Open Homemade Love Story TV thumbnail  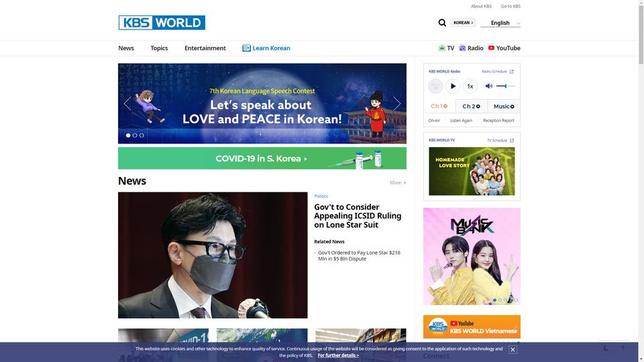(472, 171)
